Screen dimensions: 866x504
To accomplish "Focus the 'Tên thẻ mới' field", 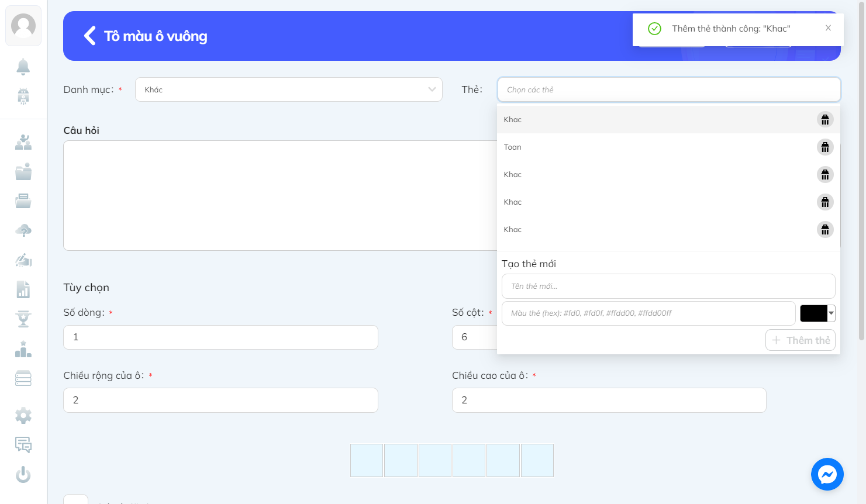I will coord(668,286).
